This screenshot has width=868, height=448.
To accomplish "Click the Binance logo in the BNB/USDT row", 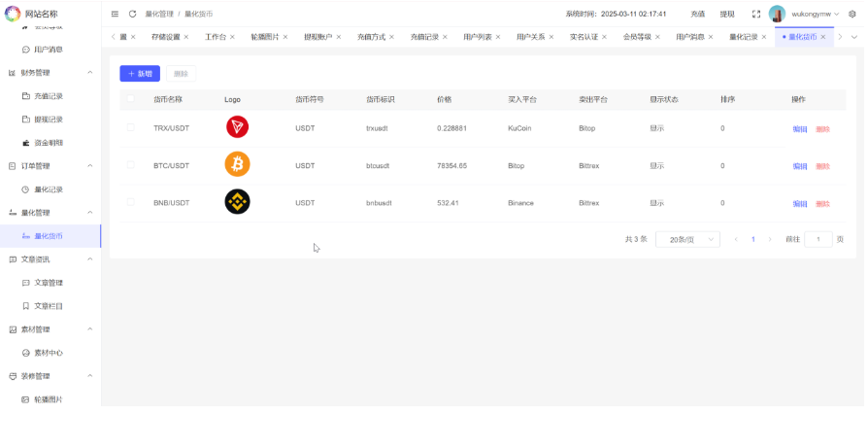I will tap(237, 202).
